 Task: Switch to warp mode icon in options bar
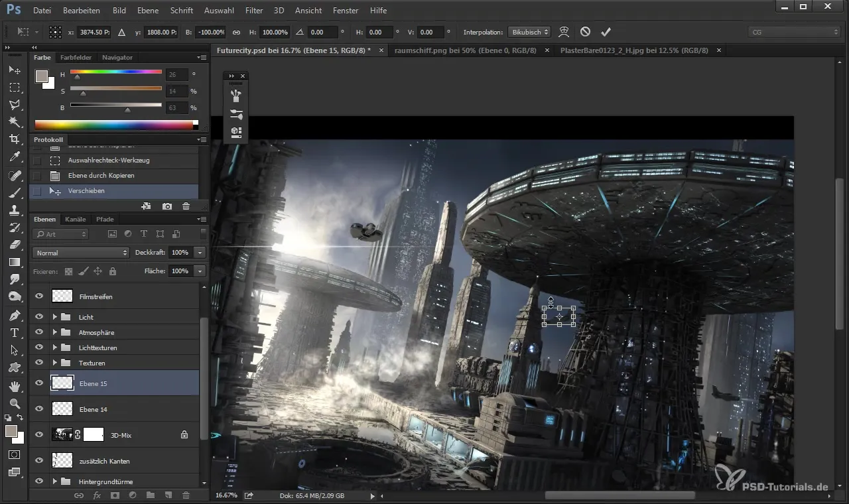(x=564, y=32)
